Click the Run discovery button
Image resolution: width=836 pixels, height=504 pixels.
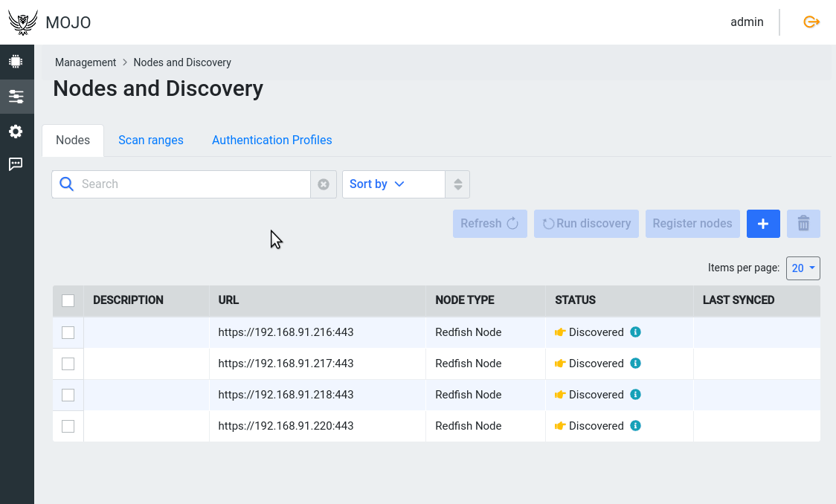pyautogui.click(x=586, y=223)
